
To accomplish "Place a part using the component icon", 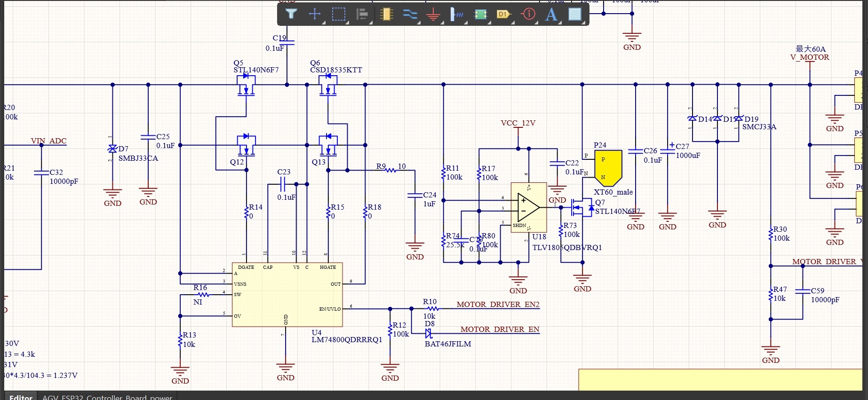I will click(x=386, y=14).
